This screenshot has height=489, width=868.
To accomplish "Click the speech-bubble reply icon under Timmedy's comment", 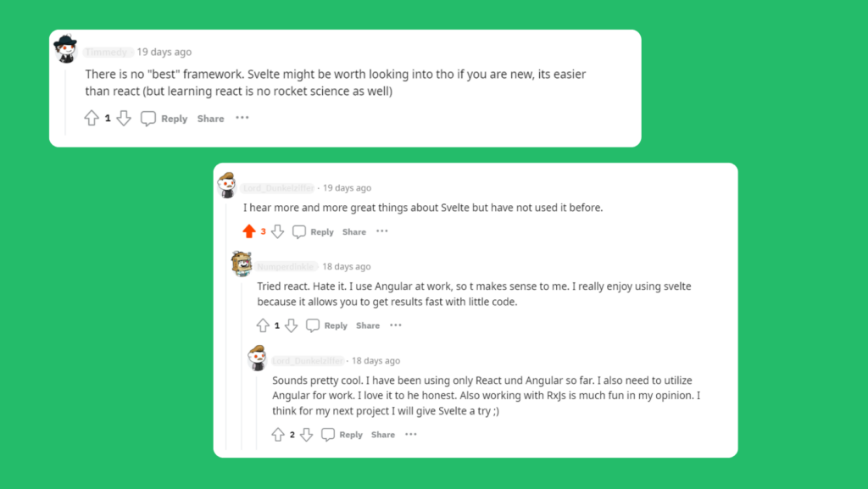I will point(148,118).
